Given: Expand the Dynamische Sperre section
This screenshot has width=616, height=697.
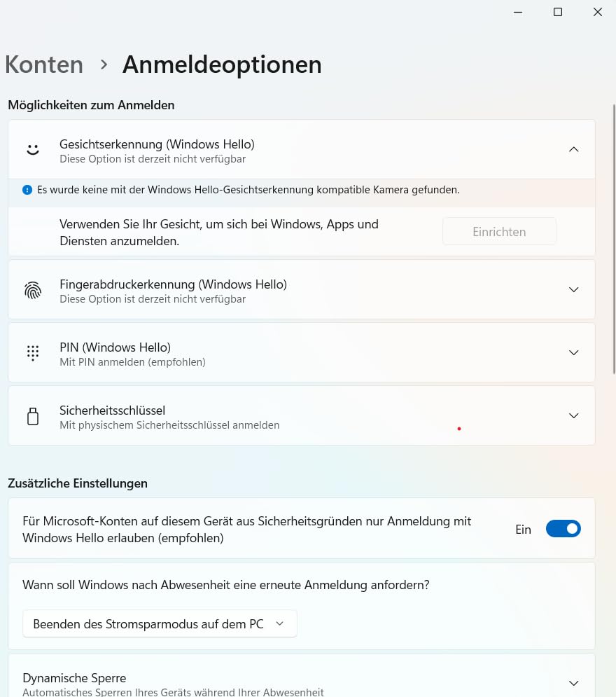Looking at the screenshot, I should click(574, 683).
